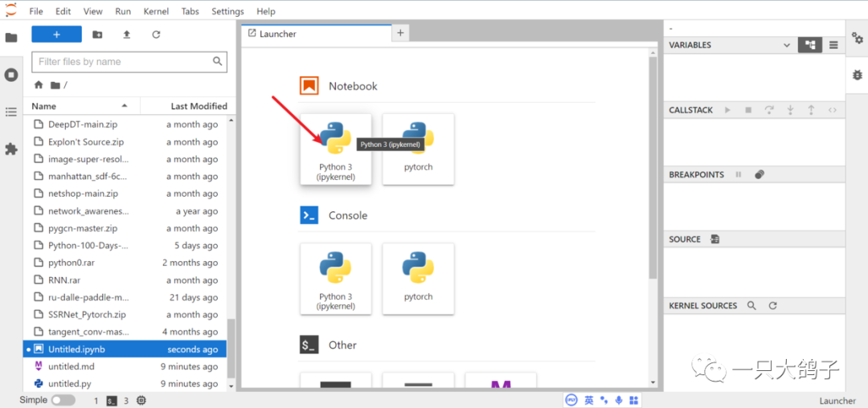This screenshot has height=408, width=868.
Task: Select netshop-main.zip file
Action: pyautogui.click(x=125, y=194)
